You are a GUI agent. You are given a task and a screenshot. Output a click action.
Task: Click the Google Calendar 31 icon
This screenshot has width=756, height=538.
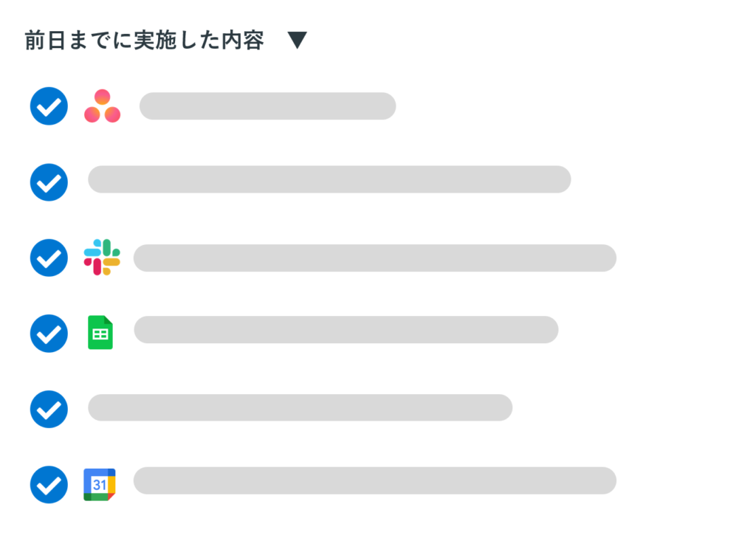click(100, 484)
